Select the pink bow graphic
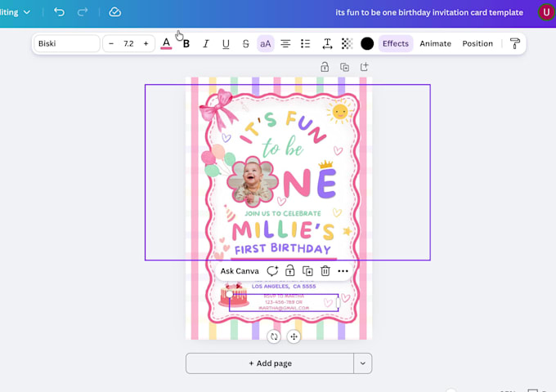 [220, 109]
